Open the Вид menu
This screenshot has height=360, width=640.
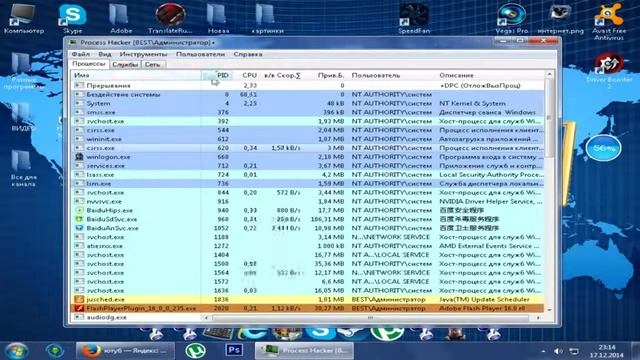105,54
